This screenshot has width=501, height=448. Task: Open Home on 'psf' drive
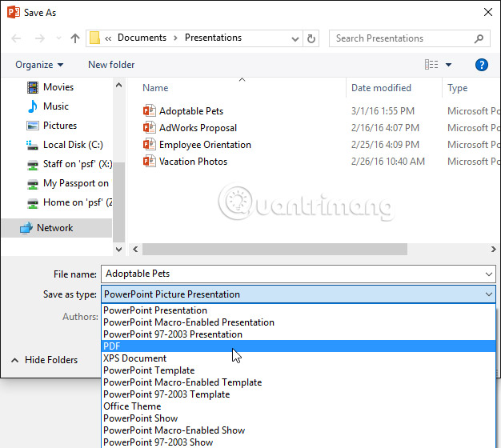(x=78, y=202)
